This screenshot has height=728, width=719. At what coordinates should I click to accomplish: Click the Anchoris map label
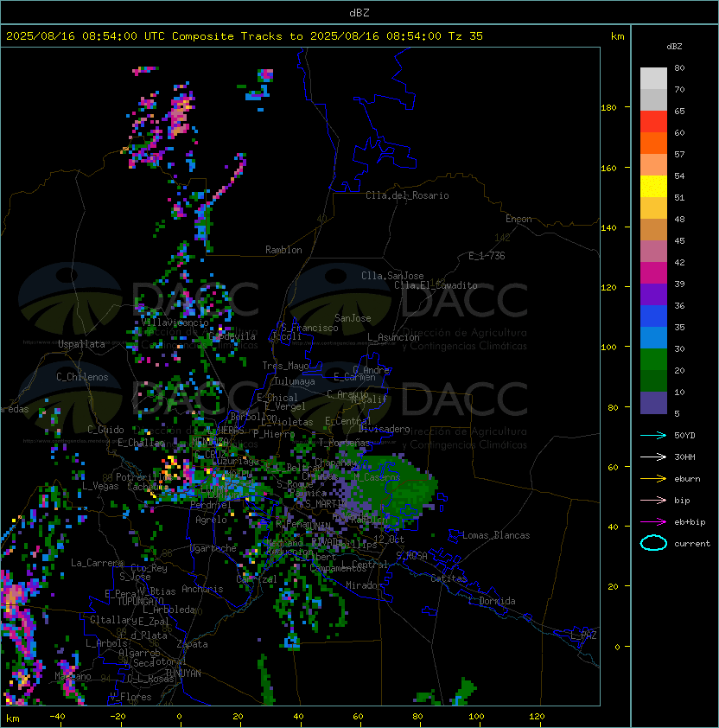click(202, 589)
